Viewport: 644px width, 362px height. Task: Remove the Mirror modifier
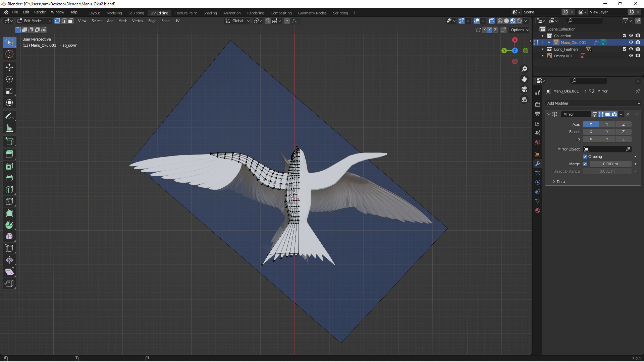tap(628, 114)
